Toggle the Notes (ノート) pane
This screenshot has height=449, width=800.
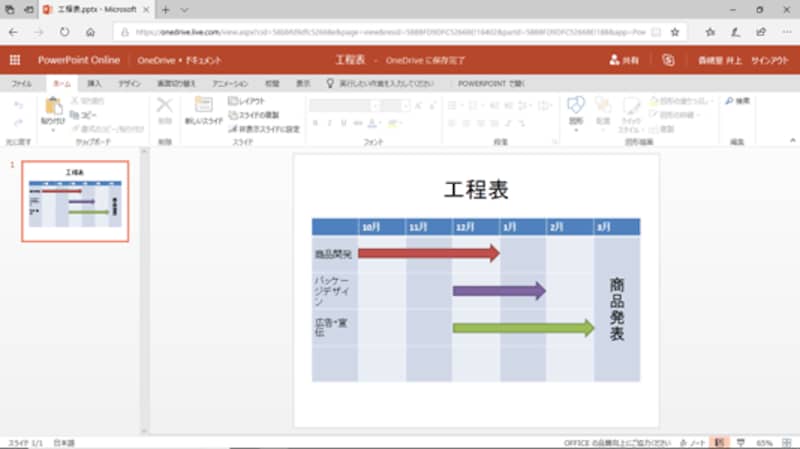(x=692, y=442)
